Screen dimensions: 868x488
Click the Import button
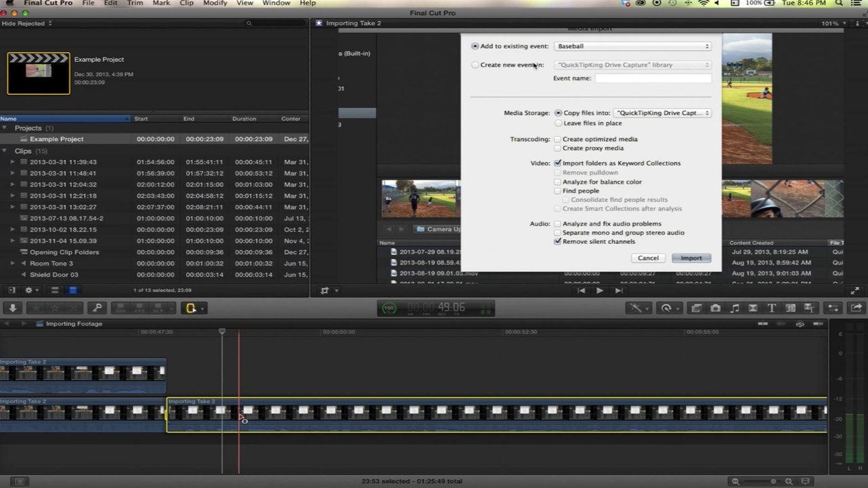(691, 258)
